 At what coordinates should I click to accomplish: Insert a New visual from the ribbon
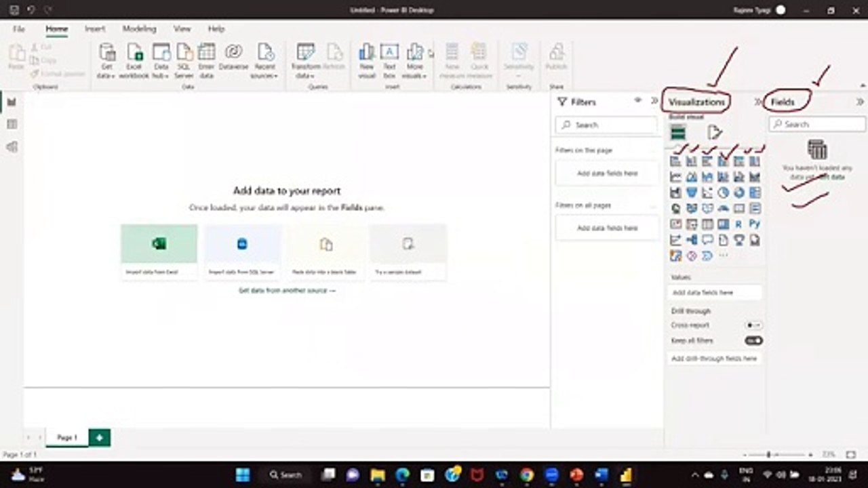point(367,61)
